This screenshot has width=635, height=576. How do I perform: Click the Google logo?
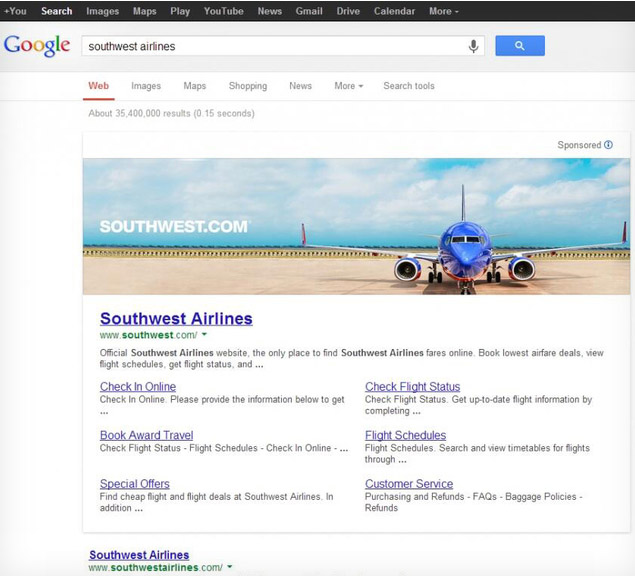pyautogui.click(x=37, y=45)
